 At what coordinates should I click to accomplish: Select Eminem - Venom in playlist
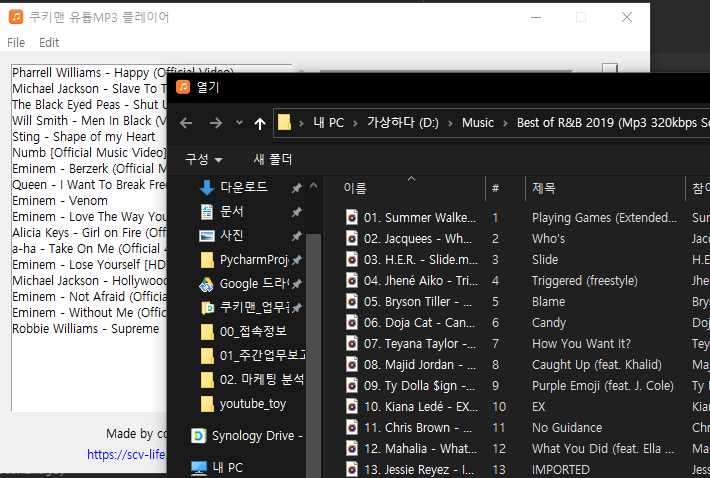pos(60,201)
